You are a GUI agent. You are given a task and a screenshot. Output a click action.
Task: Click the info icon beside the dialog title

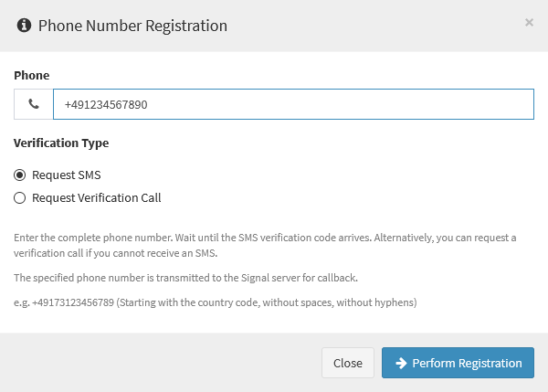pos(24,26)
